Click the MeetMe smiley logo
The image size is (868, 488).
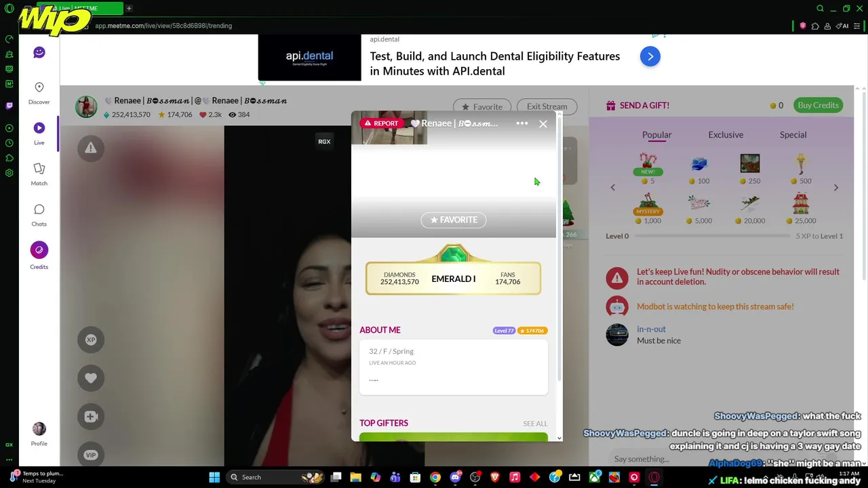point(39,52)
